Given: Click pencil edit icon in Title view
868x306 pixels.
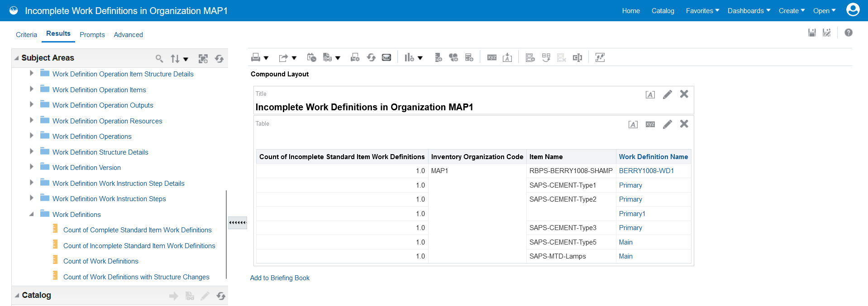Looking at the screenshot, I should coord(667,94).
